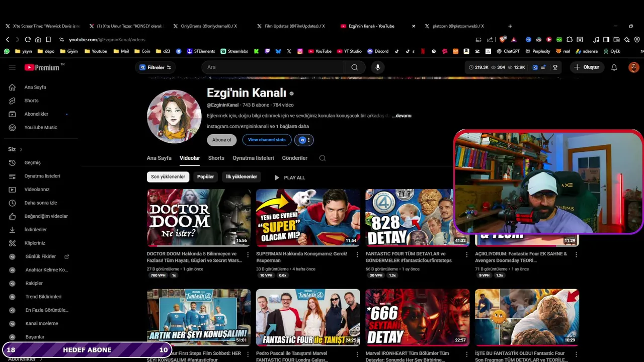Open instagram.com/ezgininkanali link

point(237,126)
